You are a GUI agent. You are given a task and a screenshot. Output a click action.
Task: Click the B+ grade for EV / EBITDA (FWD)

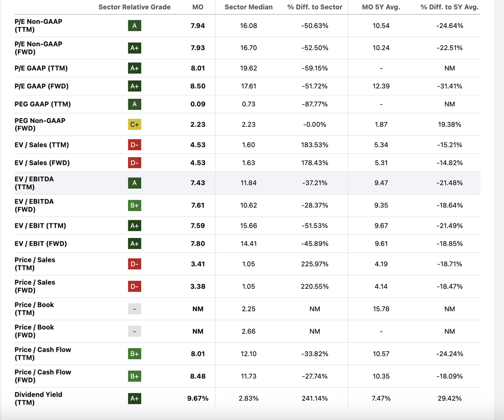pos(134,205)
